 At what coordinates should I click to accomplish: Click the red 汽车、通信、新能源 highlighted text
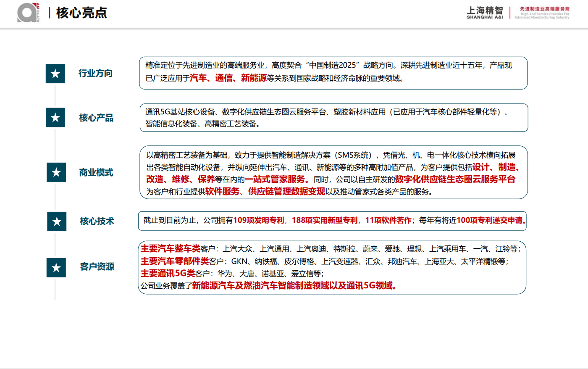click(x=228, y=78)
